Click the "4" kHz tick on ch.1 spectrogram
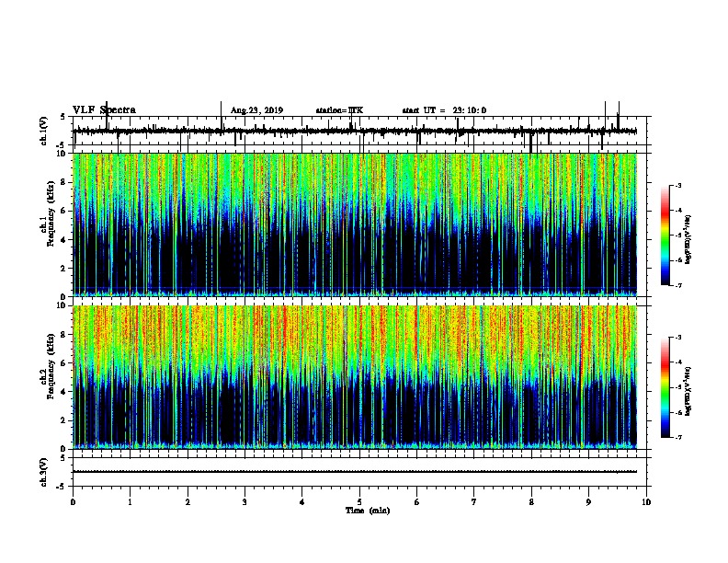 tap(64, 240)
